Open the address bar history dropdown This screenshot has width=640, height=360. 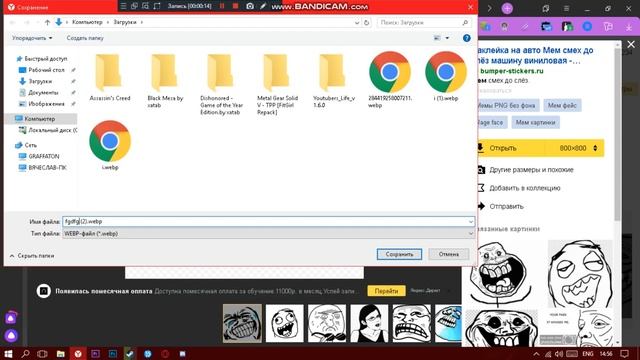click(357, 22)
